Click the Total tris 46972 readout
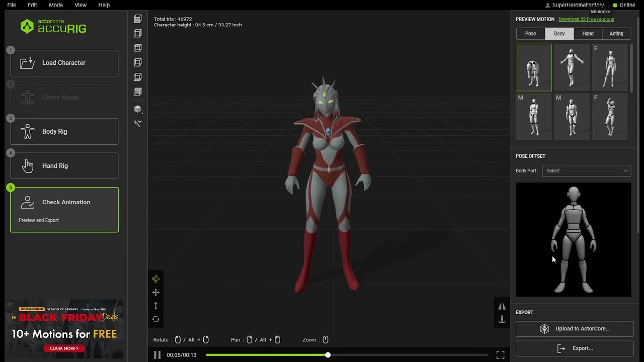Image resolution: width=644 pixels, height=362 pixels. (173, 19)
